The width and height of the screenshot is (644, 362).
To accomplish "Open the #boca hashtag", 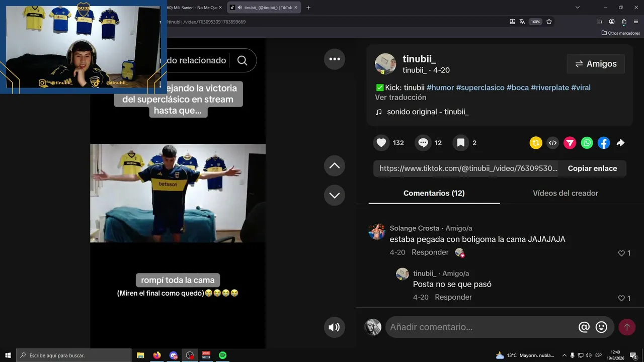I will tap(518, 87).
